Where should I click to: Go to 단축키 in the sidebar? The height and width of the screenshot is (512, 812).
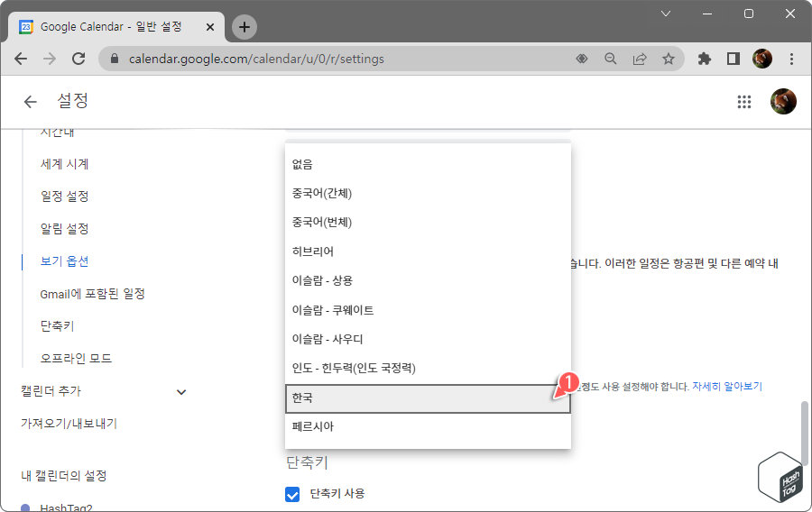(58, 326)
